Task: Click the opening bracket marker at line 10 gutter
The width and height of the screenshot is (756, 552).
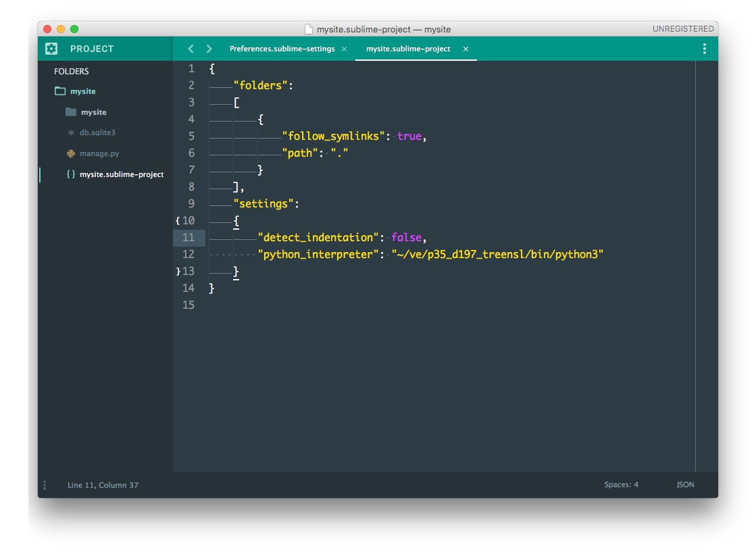Action: 178,220
